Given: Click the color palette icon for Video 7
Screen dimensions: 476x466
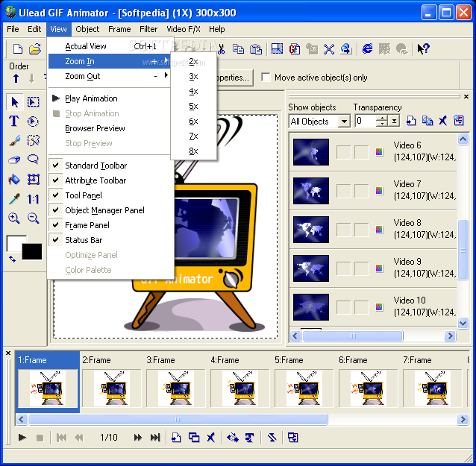Looking at the screenshot, I should click(x=379, y=191).
